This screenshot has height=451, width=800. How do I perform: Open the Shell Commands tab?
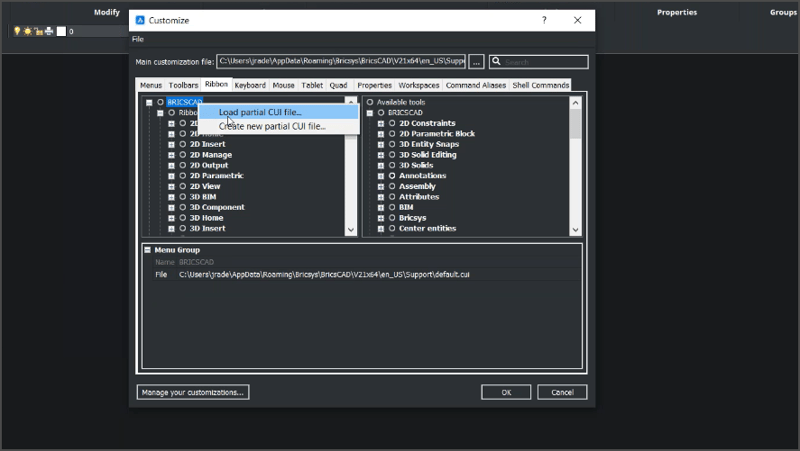coord(540,85)
